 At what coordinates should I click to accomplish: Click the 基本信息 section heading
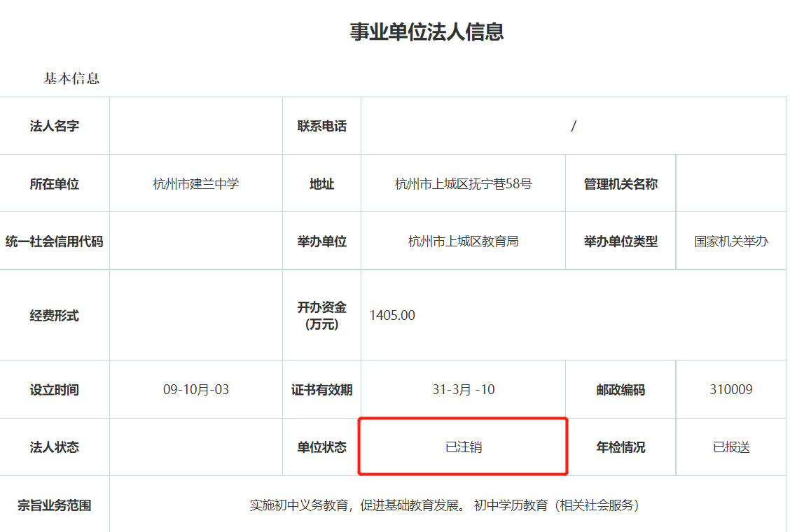click(x=71, y=78)
